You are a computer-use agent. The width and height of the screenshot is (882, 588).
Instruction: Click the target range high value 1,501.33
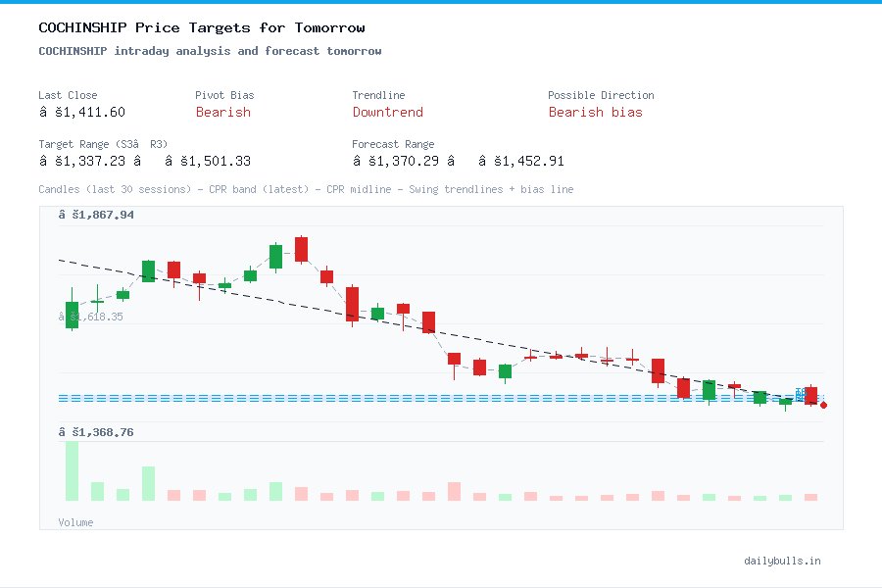coord(208,161)
